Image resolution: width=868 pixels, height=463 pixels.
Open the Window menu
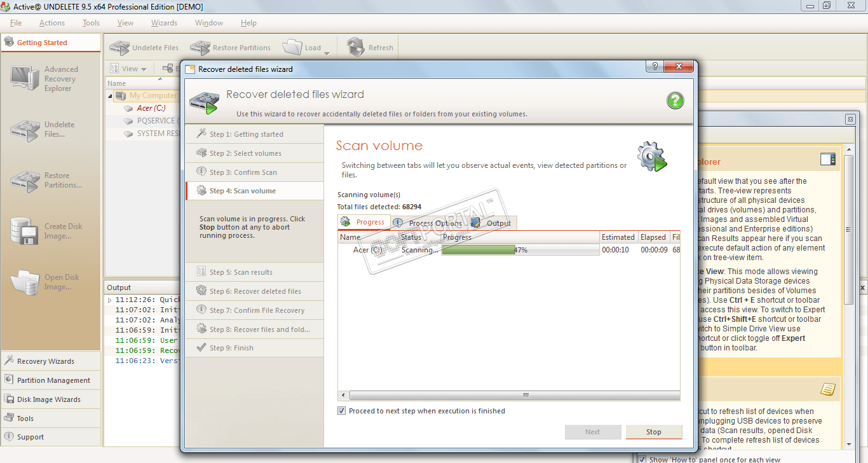click(209, 23)
